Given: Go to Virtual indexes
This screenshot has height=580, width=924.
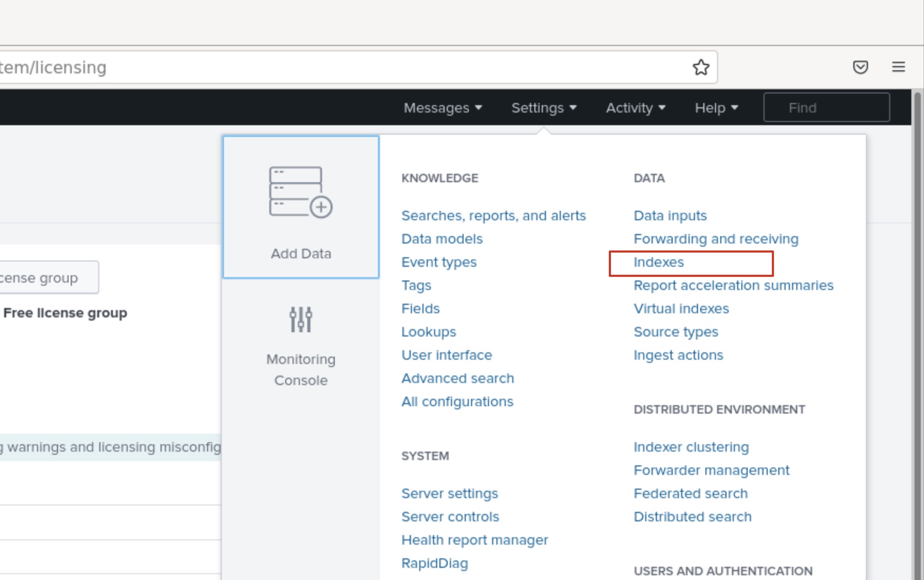Looking at the screenshot, I should click(681, 308).
